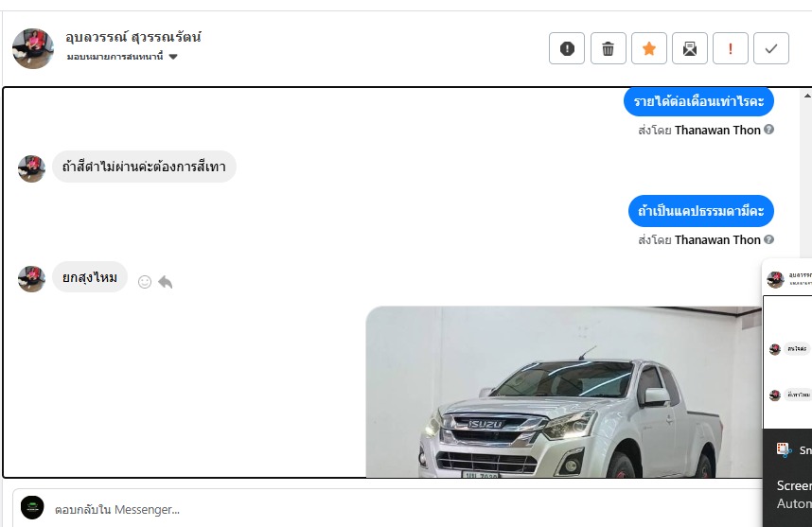Viewport: 812px width, 527px height.
Task: Select message ถ้าสีดำไม่ผ่านค่ะต้องการสีเทา
Action: coord(144,167)
